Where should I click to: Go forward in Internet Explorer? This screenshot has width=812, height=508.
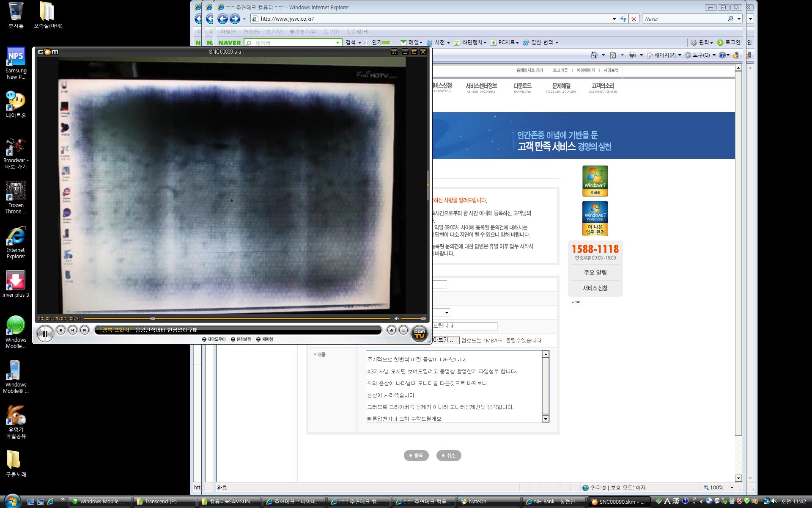[x=235, y=19]
